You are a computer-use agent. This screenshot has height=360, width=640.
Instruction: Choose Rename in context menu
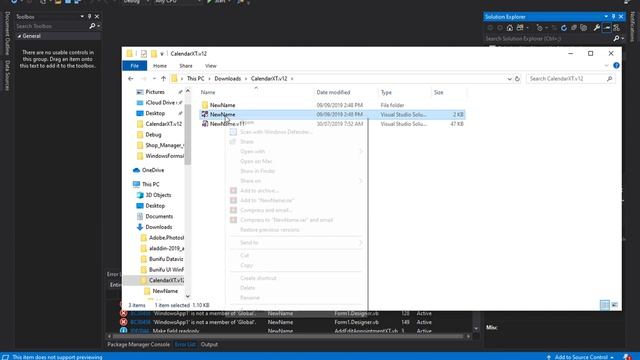(x=250, y=298)
